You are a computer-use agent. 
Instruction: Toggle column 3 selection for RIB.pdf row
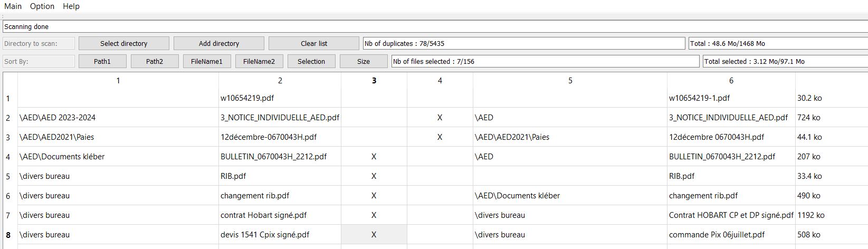(x=374, y=176)
